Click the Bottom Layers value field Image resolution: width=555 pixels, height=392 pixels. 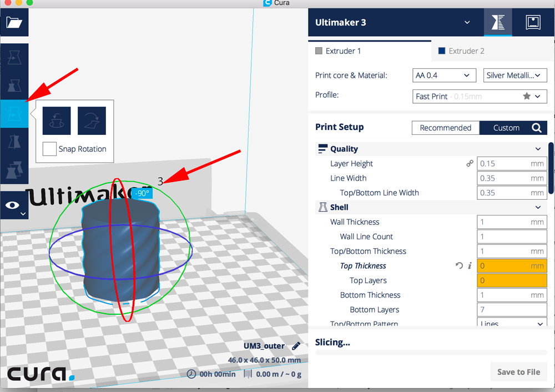(x=512, y=310)
